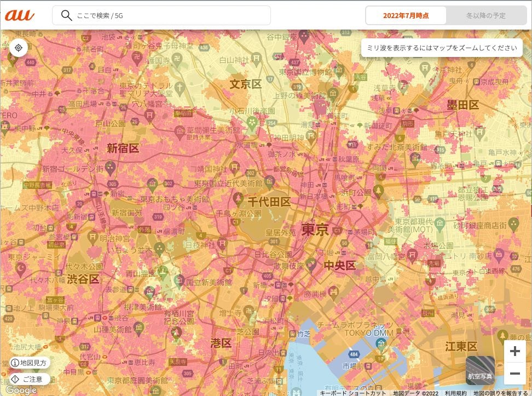
Task: Zoom out the map with minus button
Action: click(514, 374)
